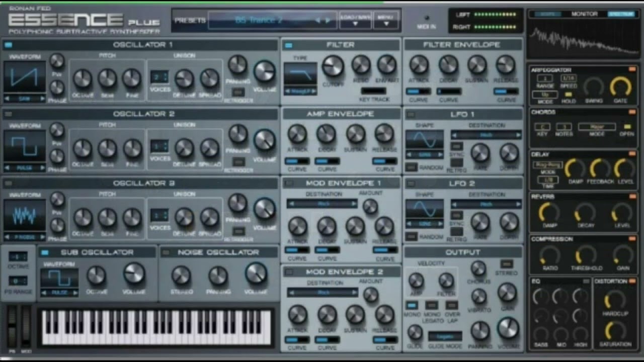Click the LFO 1 sine shape display
Image resolution: width=644 pixels, height=362 pixels.
pyautogui.click(x=425, y=140)
